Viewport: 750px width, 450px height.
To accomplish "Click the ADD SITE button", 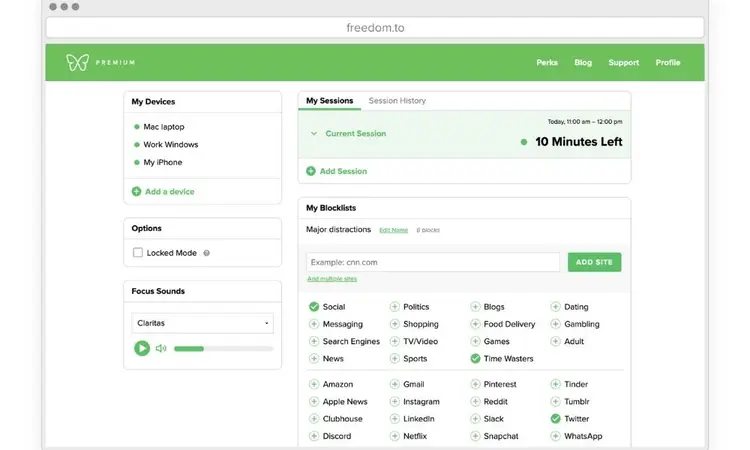I will [x=594, y=262].
